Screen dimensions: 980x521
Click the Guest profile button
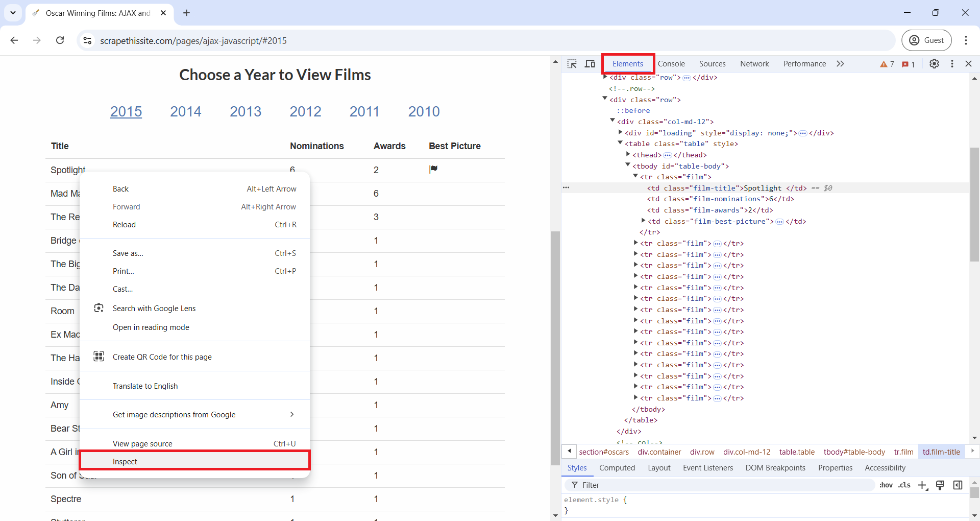[x=926, y=40]
